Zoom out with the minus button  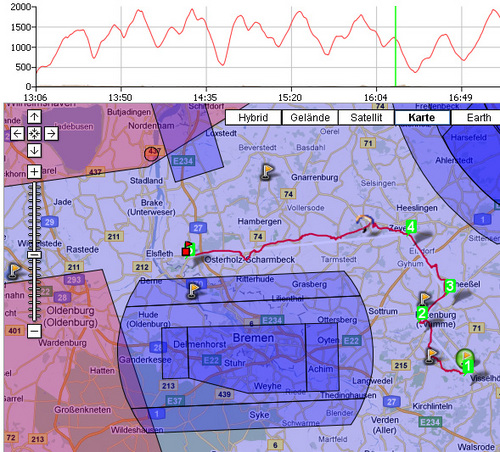34,331
